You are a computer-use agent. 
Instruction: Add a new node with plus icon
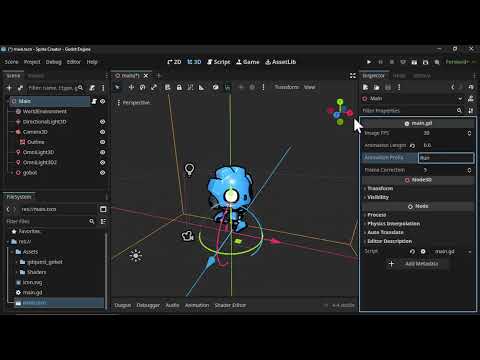(9, 88)
